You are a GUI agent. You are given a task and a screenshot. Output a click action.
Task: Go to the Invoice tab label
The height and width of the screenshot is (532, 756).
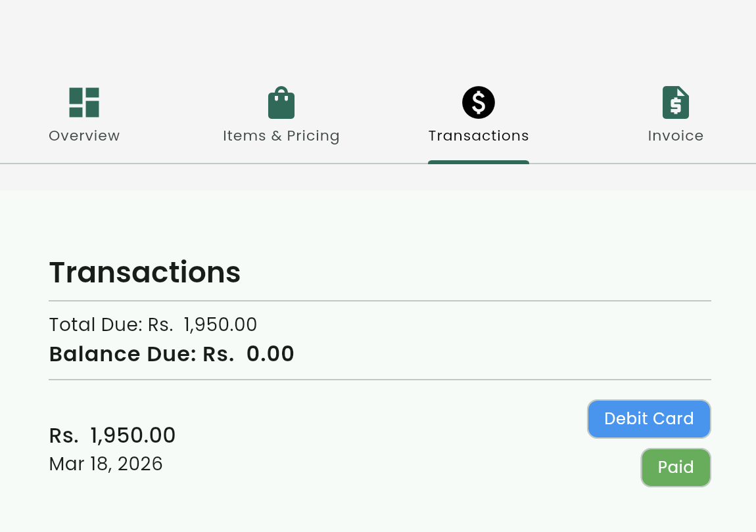[x=676, y=136]
